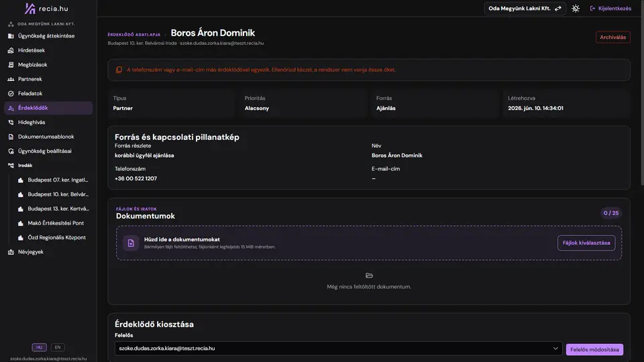Toggle the light/dark theme sun icon
The image size is (644, 362).
(576, 9)
